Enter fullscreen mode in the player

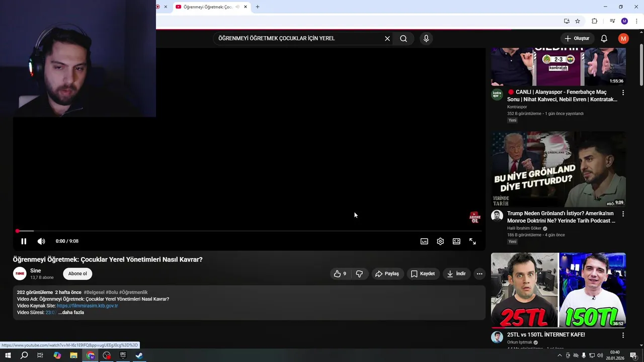[x=472, y=241]
